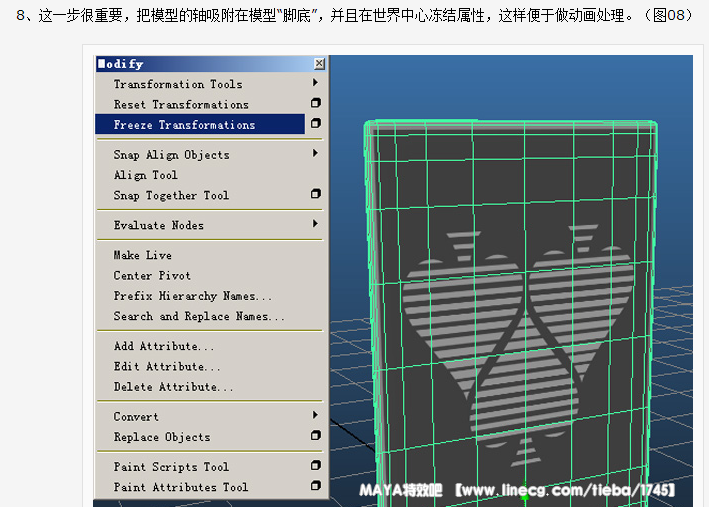Viewport: 709px width, 507px height.
Task: Expand the Convert submenu arrow
Action: click(316, 416)
